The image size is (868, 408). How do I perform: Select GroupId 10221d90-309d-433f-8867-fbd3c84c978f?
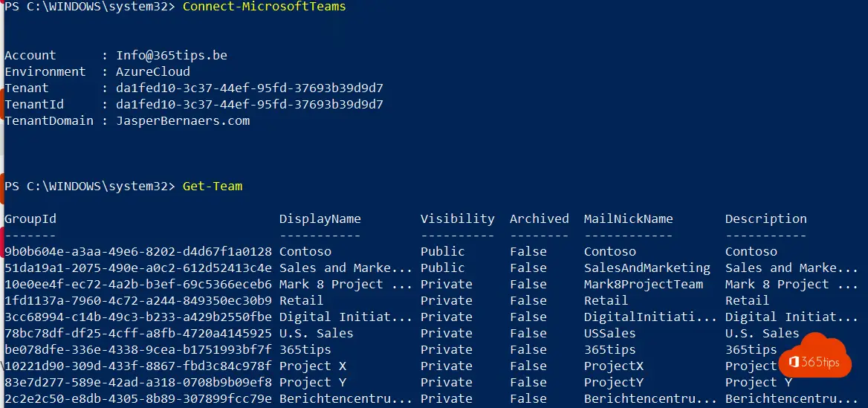click(137, 366)
